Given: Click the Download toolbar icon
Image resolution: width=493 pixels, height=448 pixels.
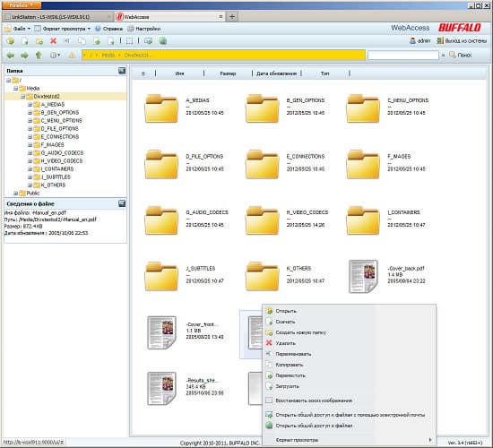Looking at the screenshot, I should tap(24, 41).
